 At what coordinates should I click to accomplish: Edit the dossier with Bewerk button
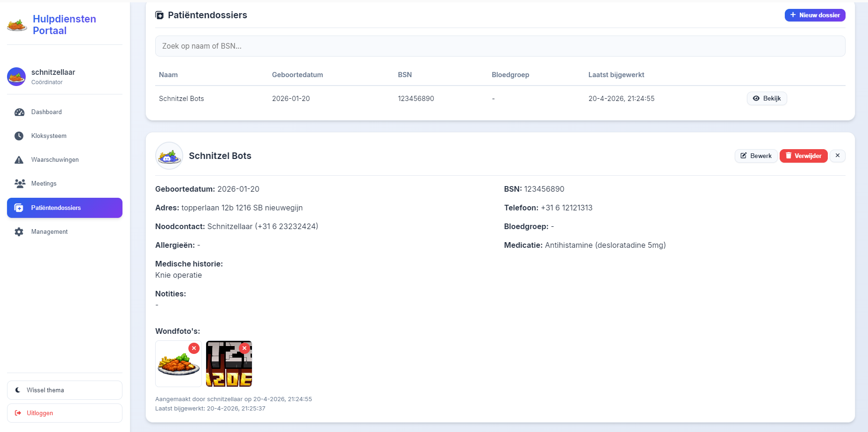pos(756,156)
